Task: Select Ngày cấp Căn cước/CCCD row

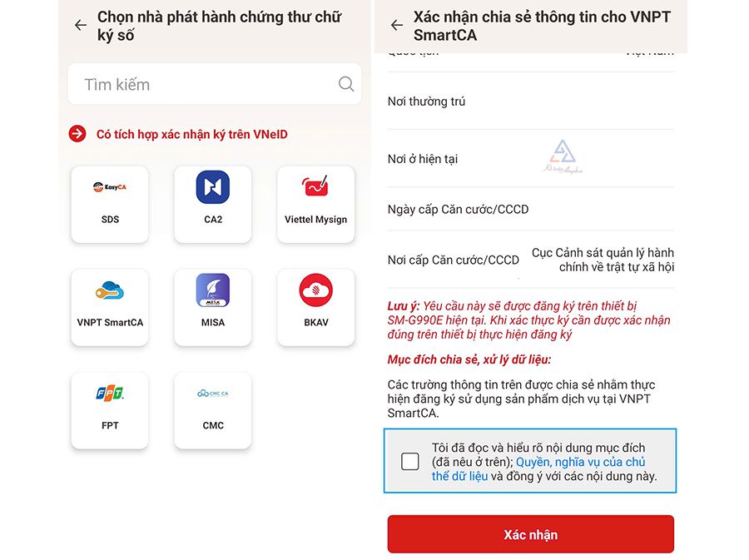Action: (x=531, y=209)
